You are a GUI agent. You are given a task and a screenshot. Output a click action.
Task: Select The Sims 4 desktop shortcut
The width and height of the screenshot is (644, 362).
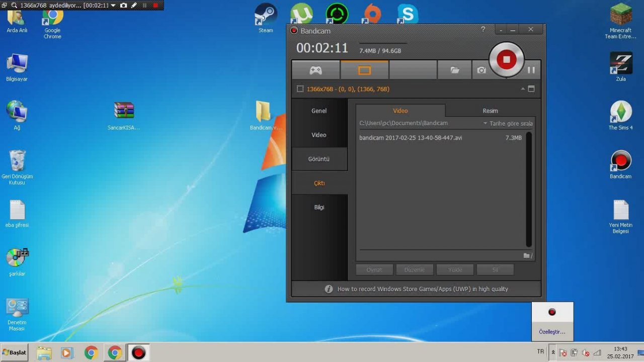[x=621, y=116]
